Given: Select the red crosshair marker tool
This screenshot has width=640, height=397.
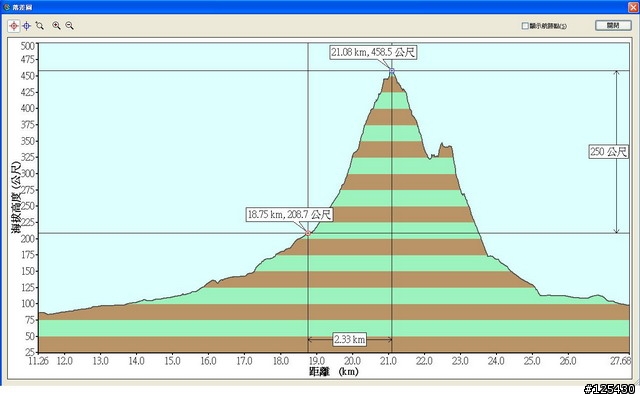Looking at the screenshot, I should pyautogui.click(x=14, y=26).
